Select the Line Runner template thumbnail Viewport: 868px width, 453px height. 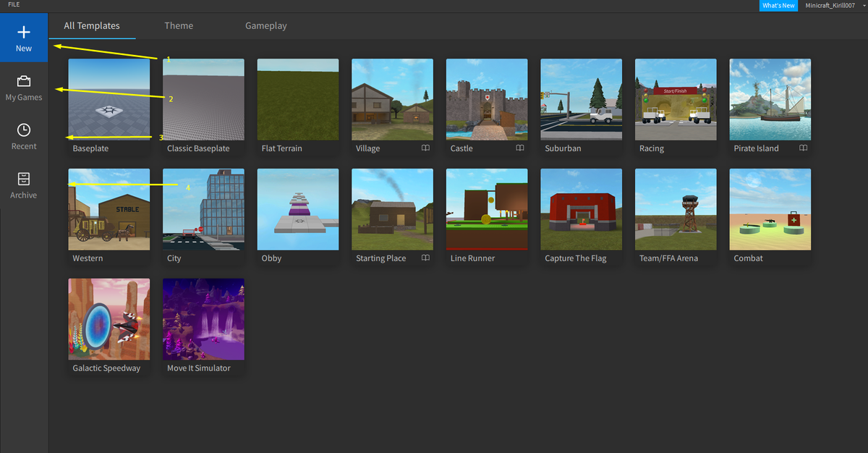(487, 209)
